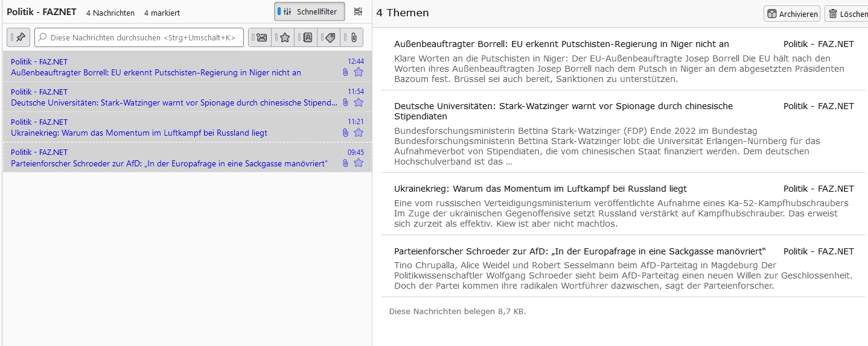
Task: Open Deutsche Universitäten summary in preview pane
Action: tap(563, 111)
